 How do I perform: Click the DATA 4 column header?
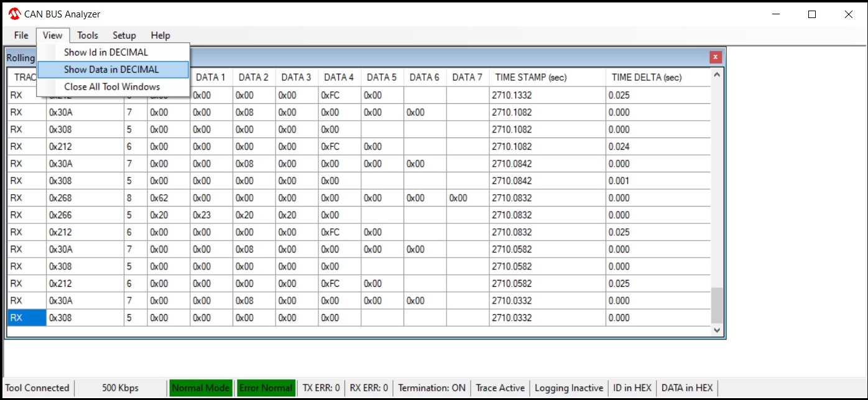tap(339, 78)
